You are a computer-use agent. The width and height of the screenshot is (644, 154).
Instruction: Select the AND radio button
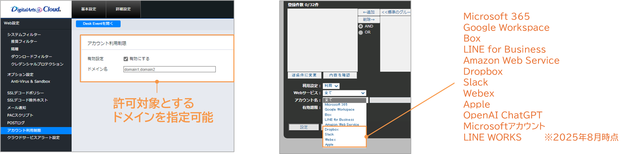361,26
